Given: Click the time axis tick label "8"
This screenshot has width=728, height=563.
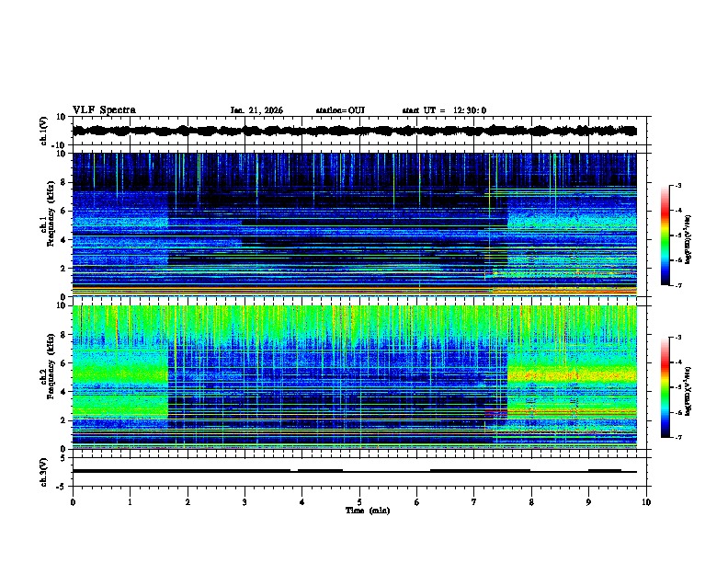Looking at the screenshot, I should [531, 502].
